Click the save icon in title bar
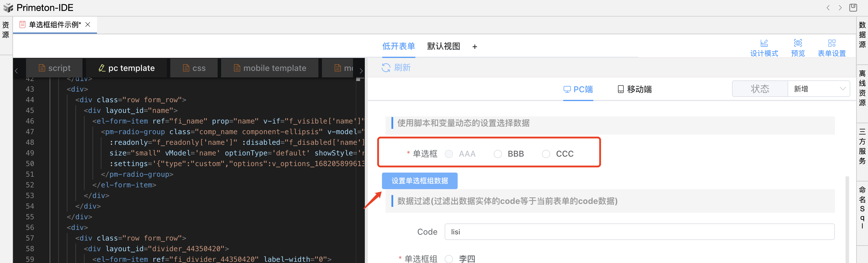The image size is (868, 263). 853,7
